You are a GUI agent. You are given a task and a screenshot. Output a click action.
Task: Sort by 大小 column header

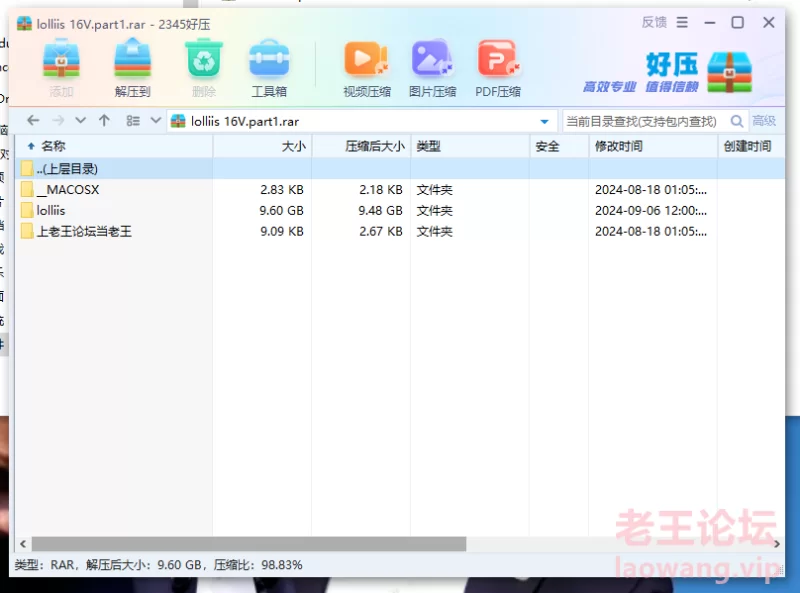point(262,146)
